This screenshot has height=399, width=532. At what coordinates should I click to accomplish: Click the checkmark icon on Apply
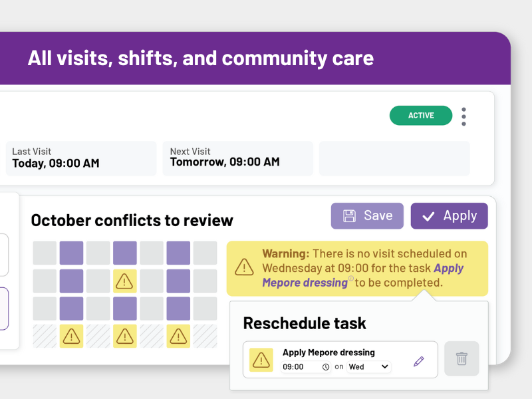coord(429,216)
